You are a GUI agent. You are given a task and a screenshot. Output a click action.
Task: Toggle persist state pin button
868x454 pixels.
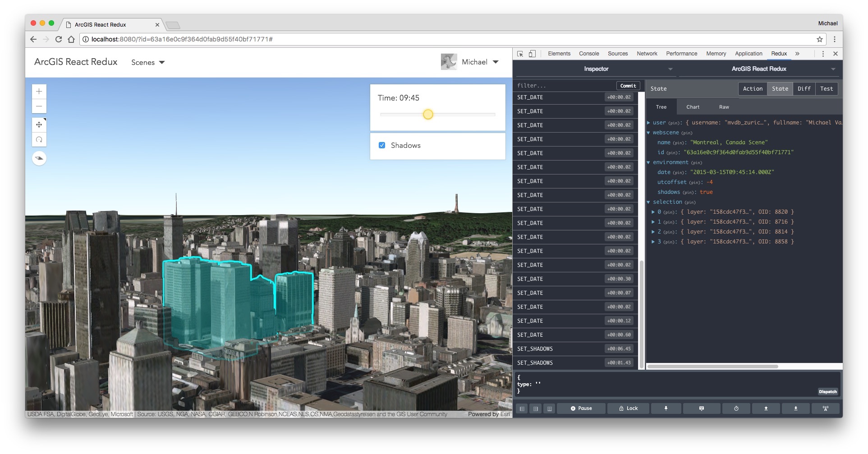click(x=666, y=408)
